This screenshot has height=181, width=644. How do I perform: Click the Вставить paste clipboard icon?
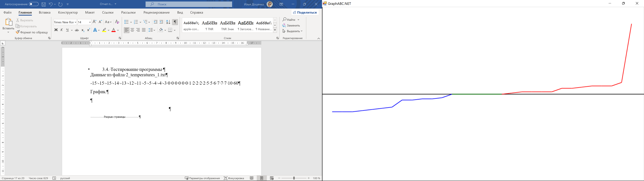coord(9,22)
